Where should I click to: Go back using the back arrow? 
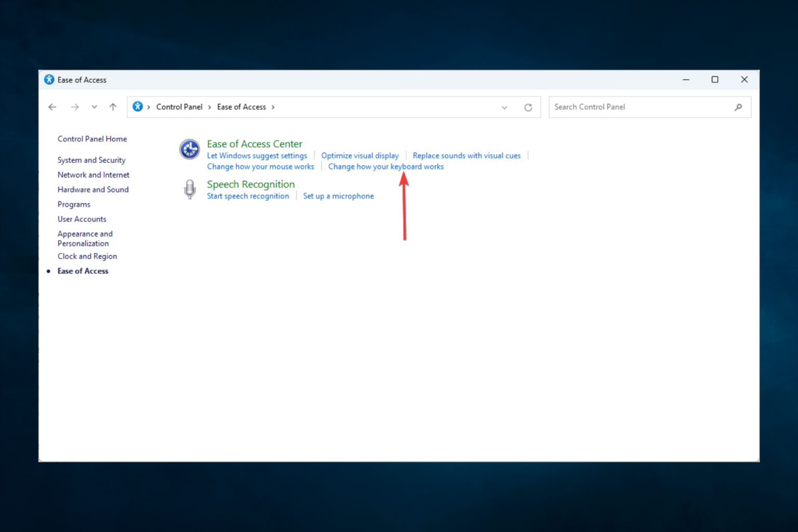[x=52, y=107]
